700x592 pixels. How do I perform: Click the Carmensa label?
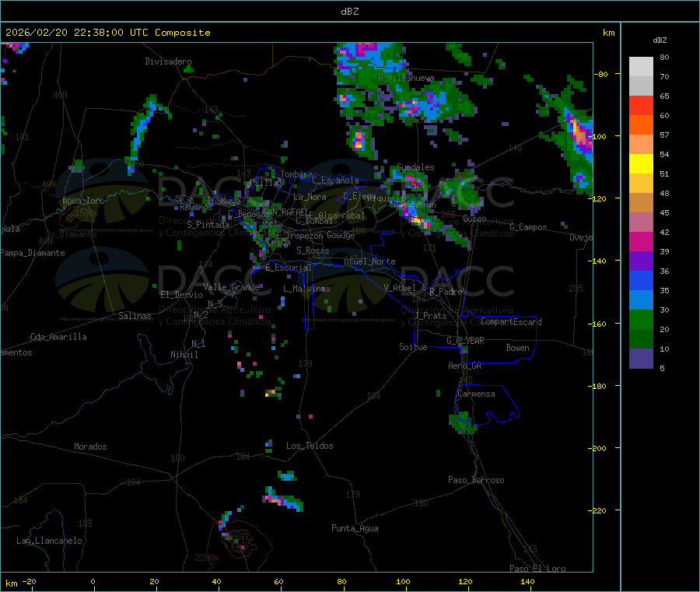[476, 394]
